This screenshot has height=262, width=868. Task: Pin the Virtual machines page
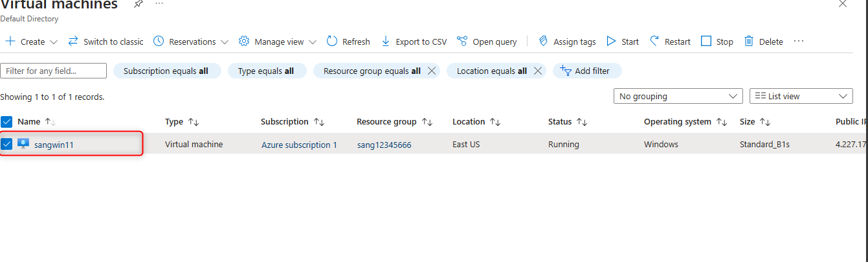tap(138, 4)
